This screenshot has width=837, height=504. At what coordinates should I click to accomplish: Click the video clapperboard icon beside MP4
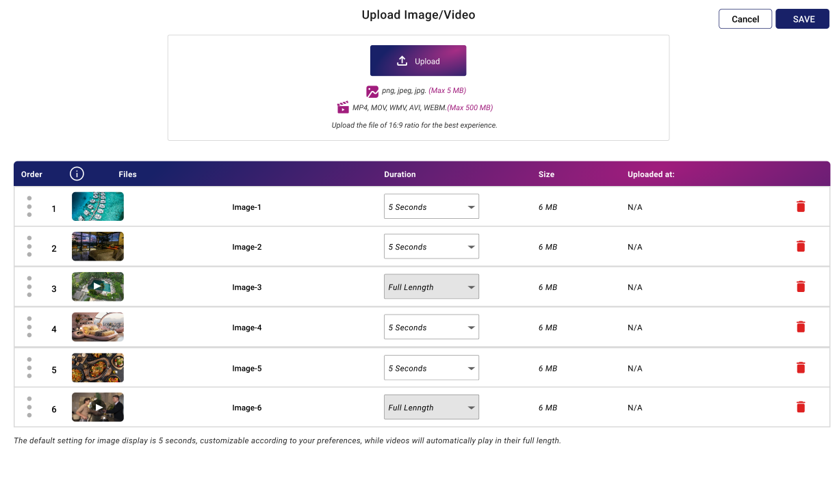pyautogui.click(x=343, y=107)
